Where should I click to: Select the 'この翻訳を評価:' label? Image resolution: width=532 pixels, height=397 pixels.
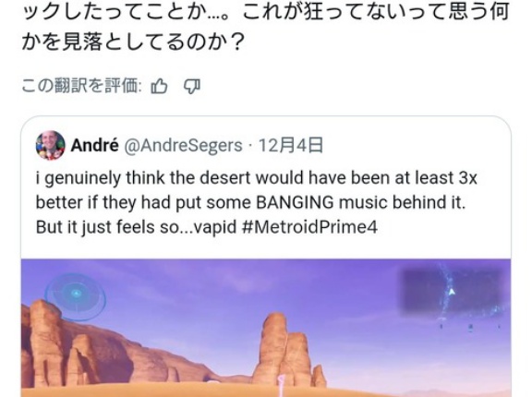81,86
